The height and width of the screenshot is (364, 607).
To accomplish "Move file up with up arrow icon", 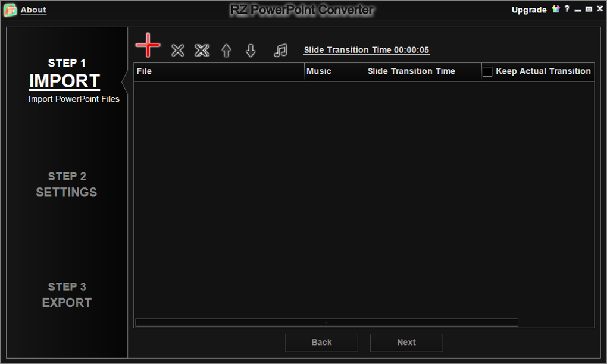I will [227, 51].
